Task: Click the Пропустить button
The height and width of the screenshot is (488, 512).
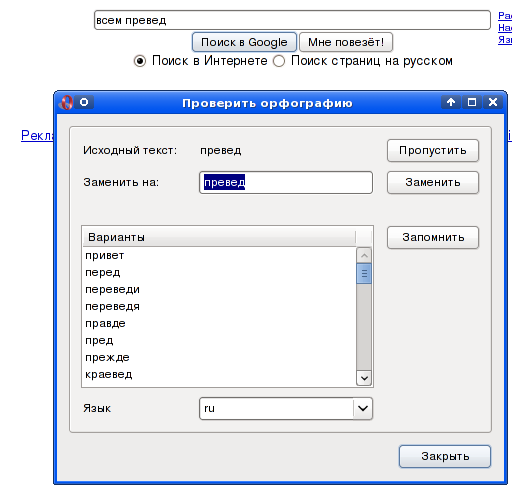Action: (x=433, y=151)
